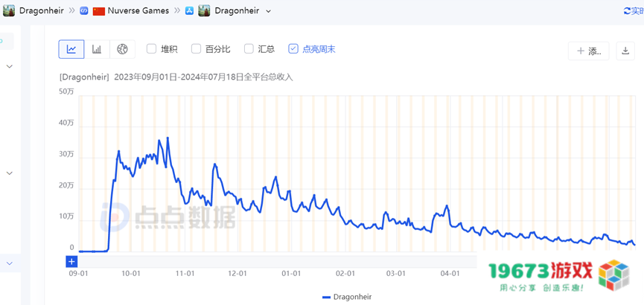
Task: Open the Dragonheir app breadcrumb link
Action: click(237, 10)
